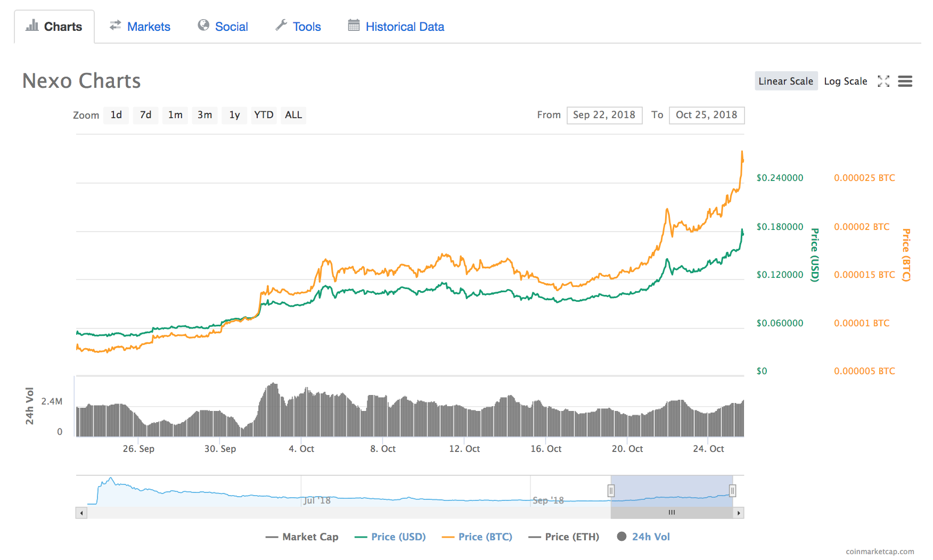Toggle Price (BTC) series in legend
The image size is (933, 560).
pyautogui.click(x=477, y=537)
